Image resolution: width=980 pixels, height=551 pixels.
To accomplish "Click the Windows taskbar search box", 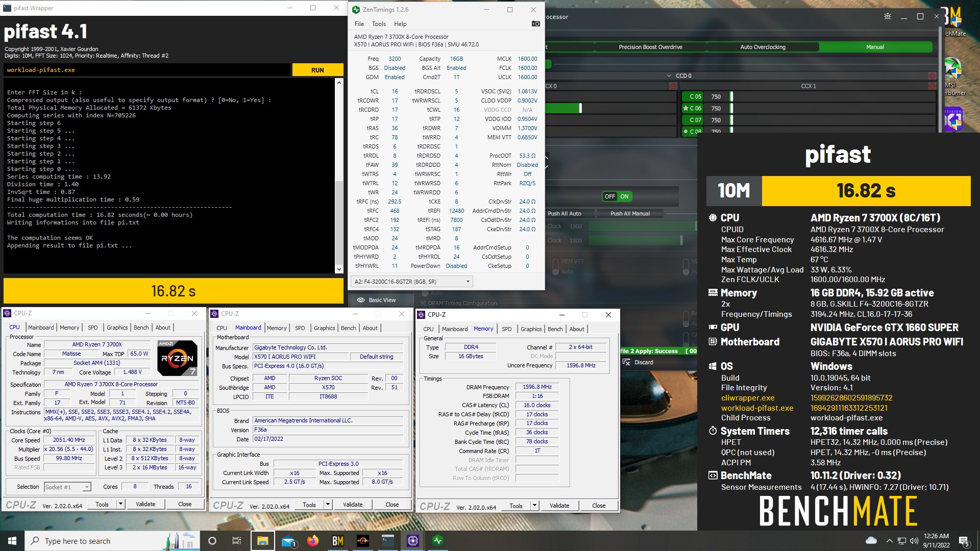I will [112, 541].
